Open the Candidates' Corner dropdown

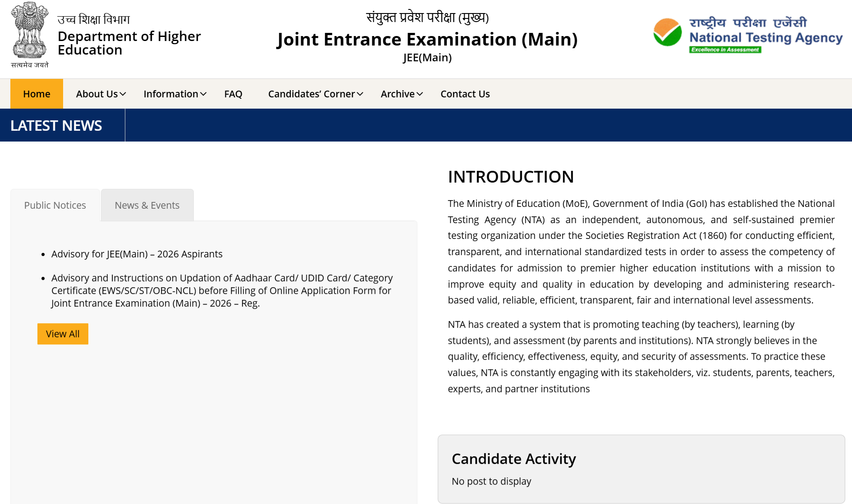315,94
